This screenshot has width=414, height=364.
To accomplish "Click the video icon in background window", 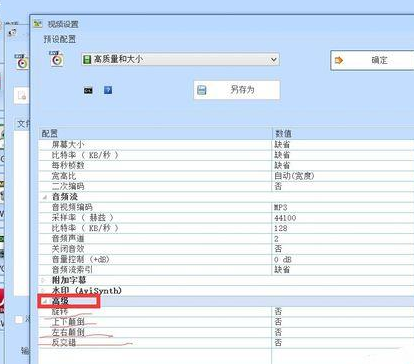I will (x=22, y=62).
